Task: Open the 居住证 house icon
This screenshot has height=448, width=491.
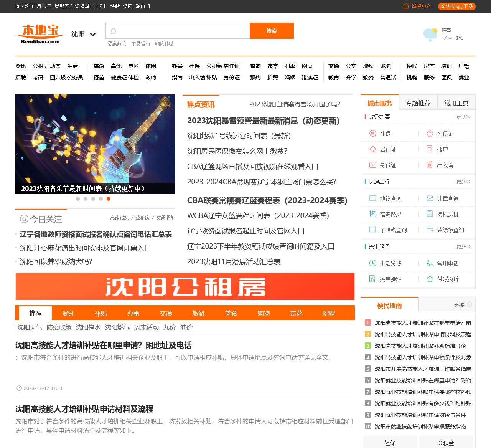Action: pyautogui.click(x=372, y=149)
